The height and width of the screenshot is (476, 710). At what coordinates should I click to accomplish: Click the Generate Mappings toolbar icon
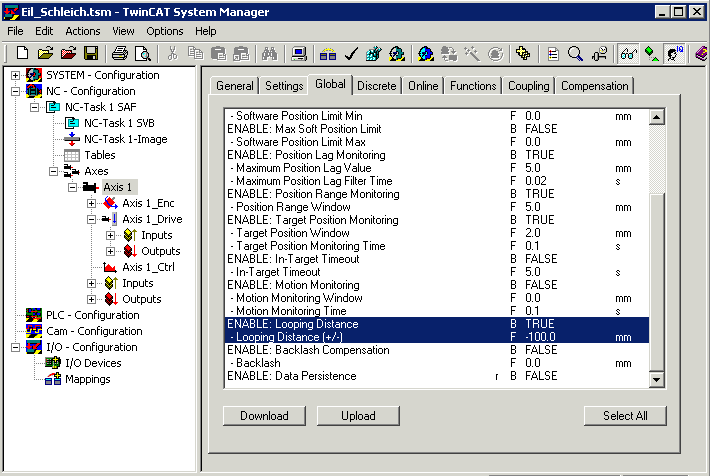[x=328, y=54]
